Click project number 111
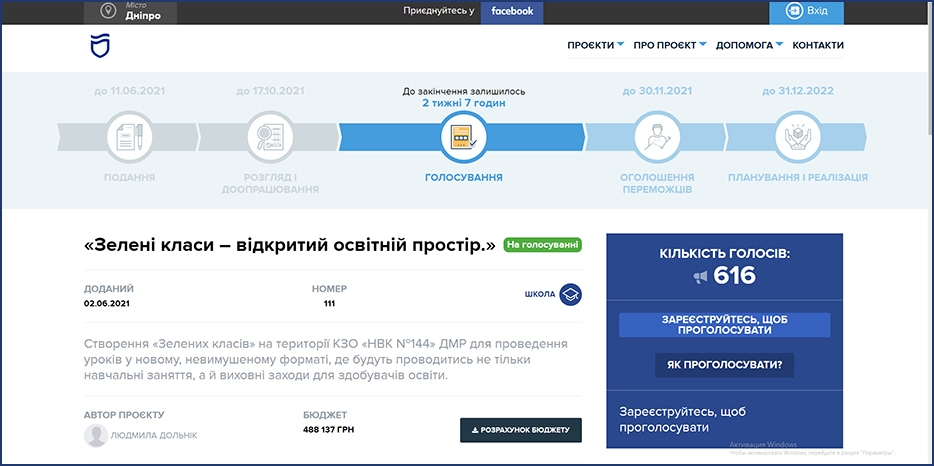The image size is (934, 466). click(x=329, y=303)
